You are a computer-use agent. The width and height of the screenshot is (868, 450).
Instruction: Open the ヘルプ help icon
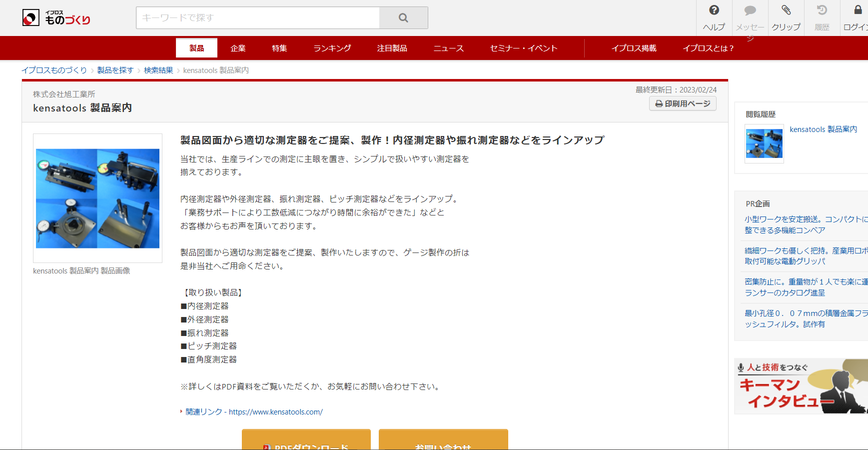click(714, 18)
